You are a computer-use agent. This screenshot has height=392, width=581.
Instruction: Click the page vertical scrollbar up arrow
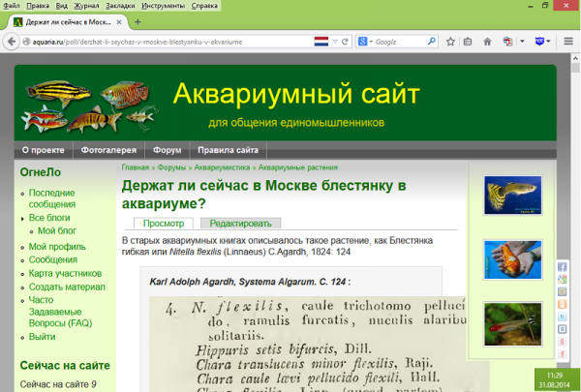click(x=575, y=58)
